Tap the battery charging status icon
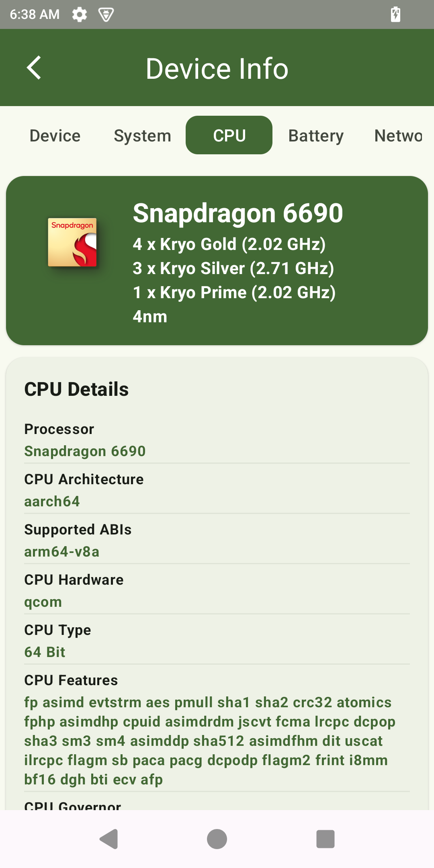 tap(395, 14)
